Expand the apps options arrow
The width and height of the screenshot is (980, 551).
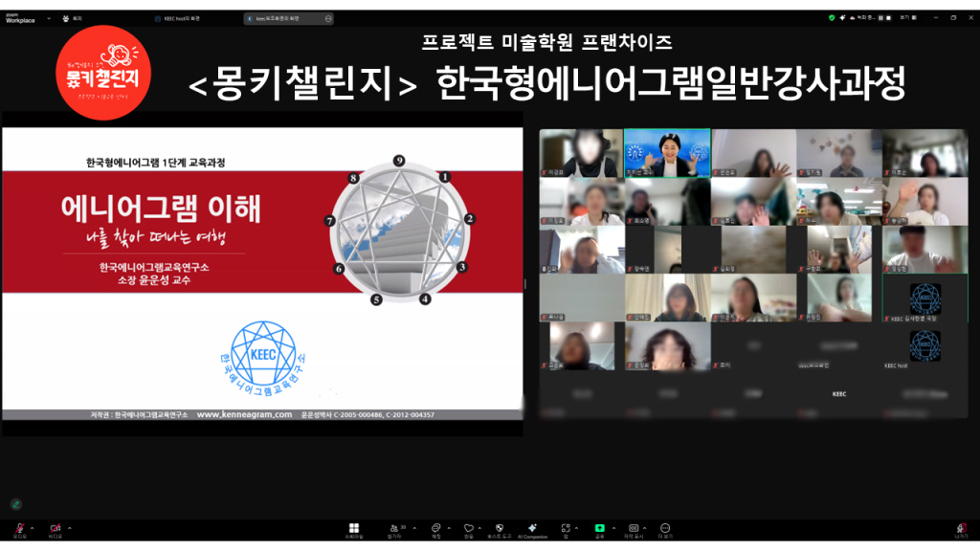576,528
